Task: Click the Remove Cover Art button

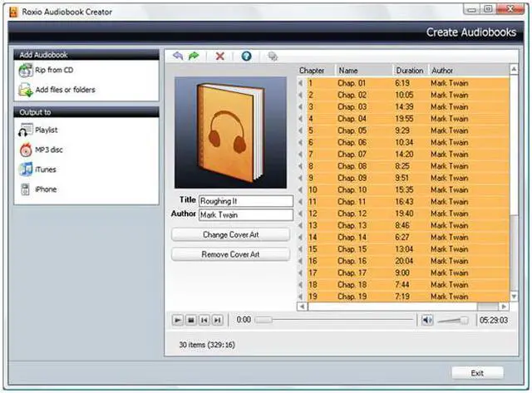Action: coord(231,254)
